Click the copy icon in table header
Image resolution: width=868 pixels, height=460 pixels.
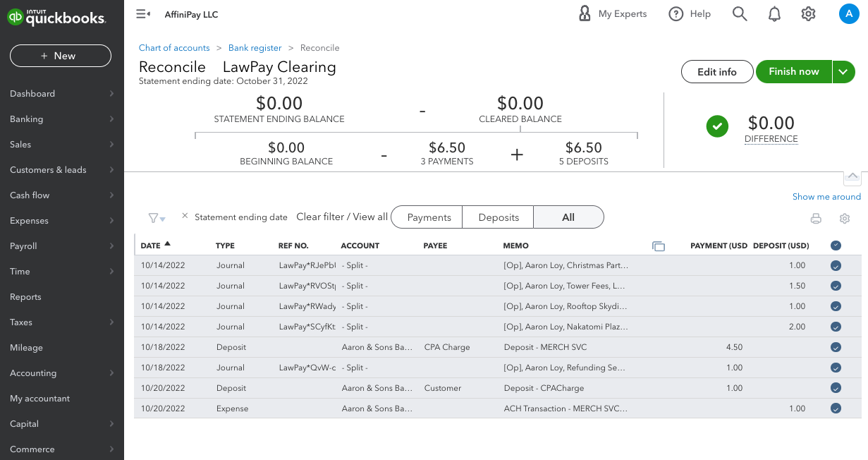tap(659, 246)
